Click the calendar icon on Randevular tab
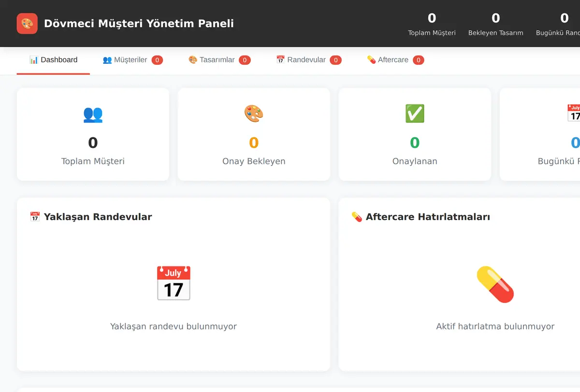 click(280, 60)
